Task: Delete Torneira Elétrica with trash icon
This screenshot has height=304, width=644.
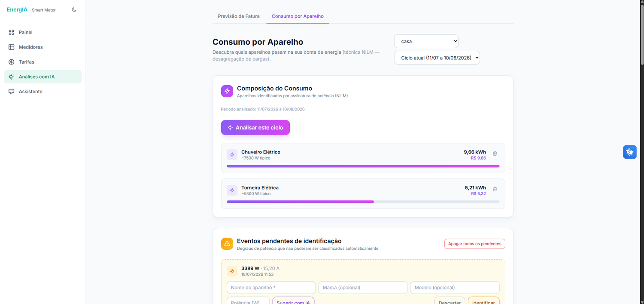Action: click(x=495, y=189)
